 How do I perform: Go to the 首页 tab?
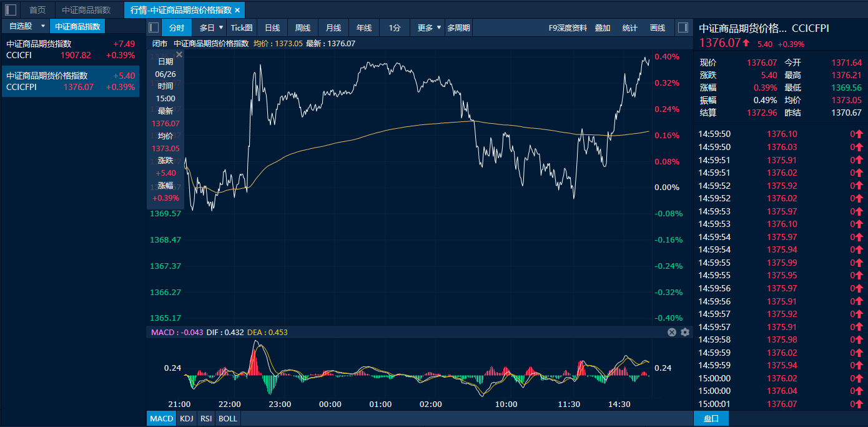pos(37,10)
